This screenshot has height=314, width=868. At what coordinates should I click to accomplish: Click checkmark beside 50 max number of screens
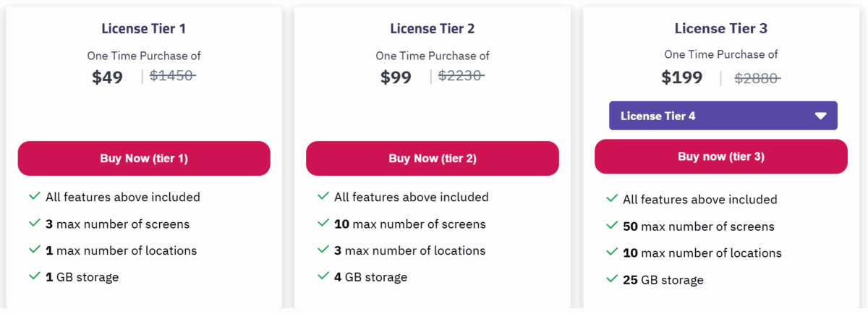pos(612,226)
